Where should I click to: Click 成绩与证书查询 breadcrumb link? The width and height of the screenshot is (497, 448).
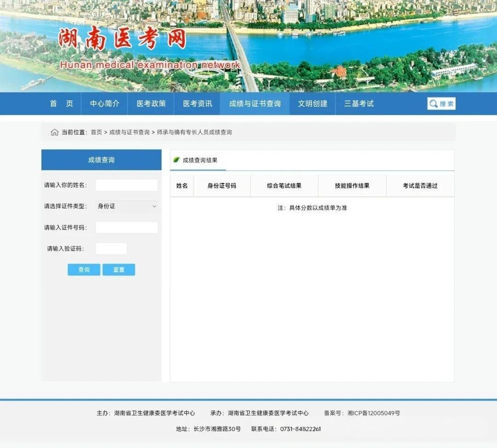(x=129, y=133)
